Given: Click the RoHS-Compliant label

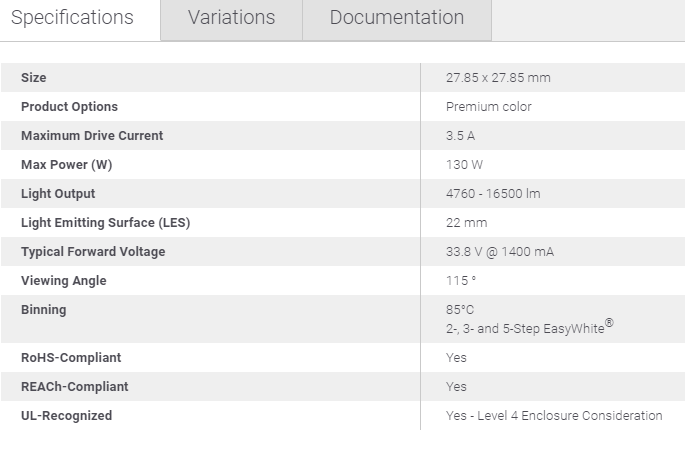Looking at the screenshot, I should tap(71, 358).
